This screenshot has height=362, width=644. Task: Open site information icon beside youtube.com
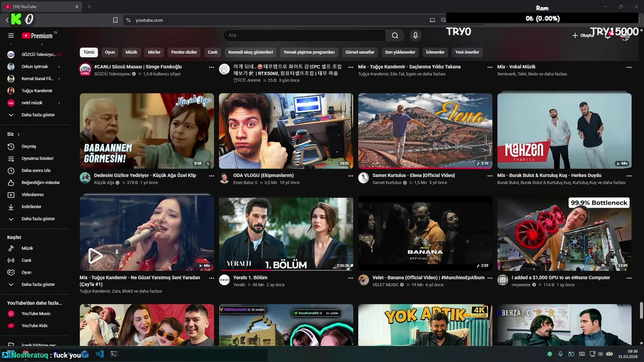[x=128, y=20]
